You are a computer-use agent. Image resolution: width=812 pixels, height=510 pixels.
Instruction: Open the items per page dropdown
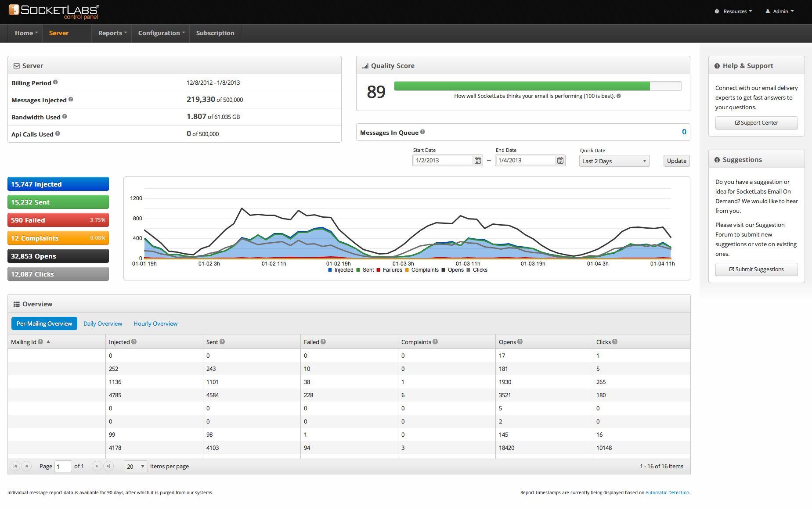pos(136,466)
